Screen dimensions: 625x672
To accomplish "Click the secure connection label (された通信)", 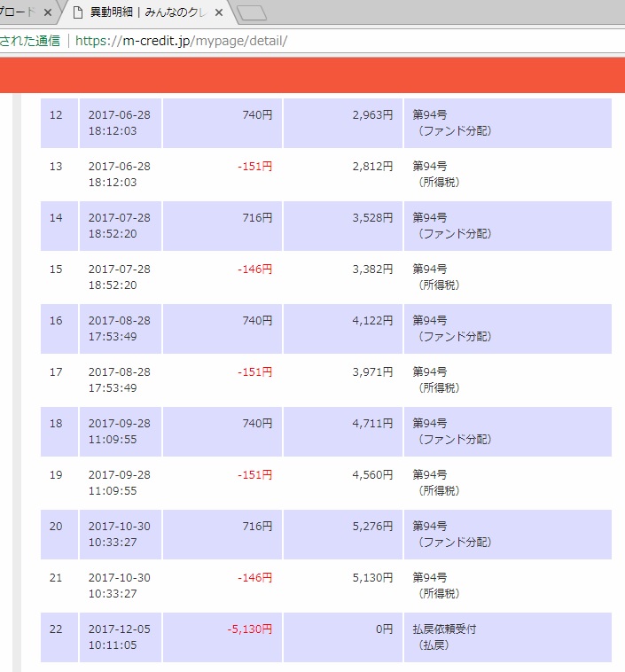I will [x=30, y=41].
